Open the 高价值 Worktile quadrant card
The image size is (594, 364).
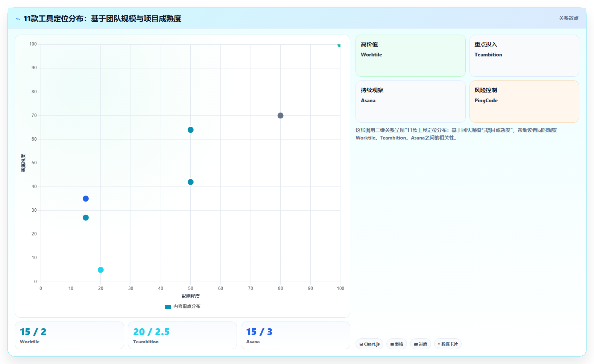(410, 56)
